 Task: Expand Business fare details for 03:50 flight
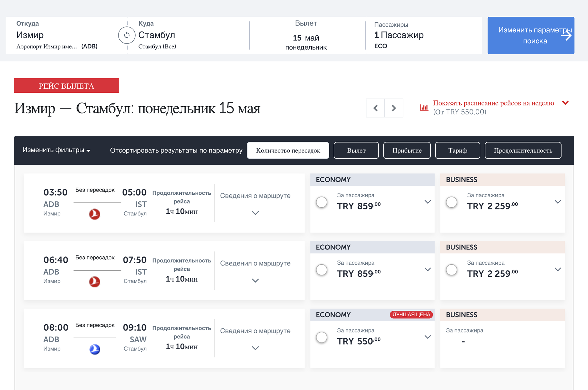pyautogui.click(x=558, y=202)
